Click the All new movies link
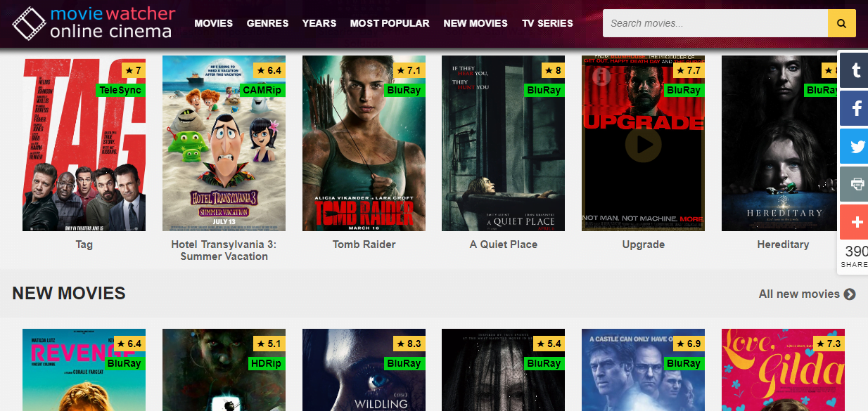Screen dimensions: 868x411 (799, 294)
